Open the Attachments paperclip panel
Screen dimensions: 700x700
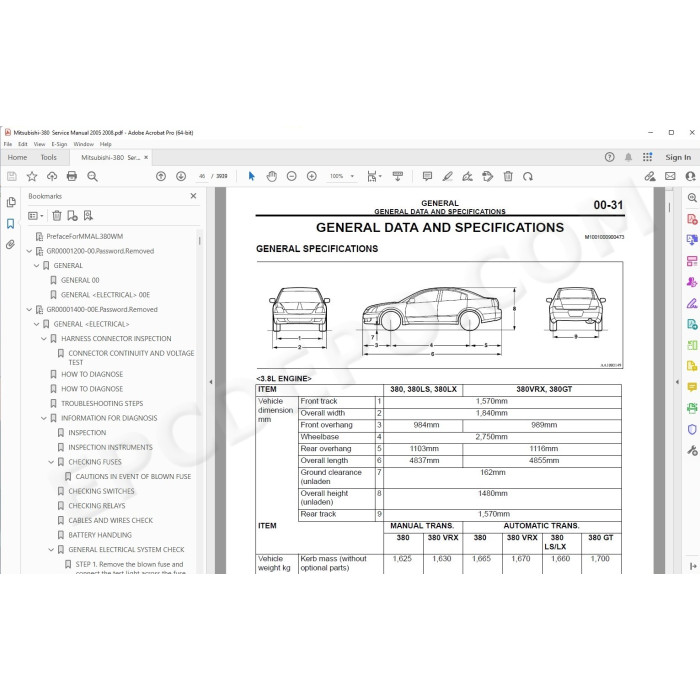pyautogui.click(x=11, y=244)
